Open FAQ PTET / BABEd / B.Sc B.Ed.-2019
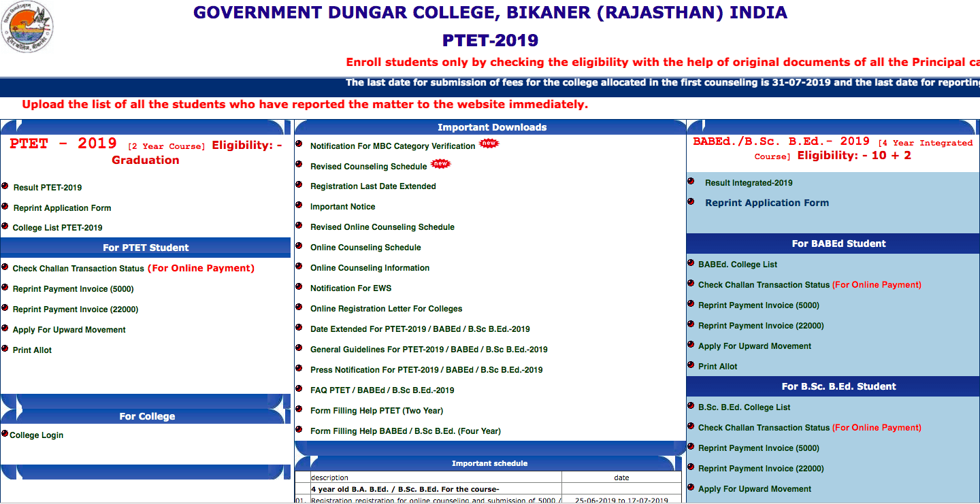This screenshot has height=504, width=980. (x=382, y=390)
